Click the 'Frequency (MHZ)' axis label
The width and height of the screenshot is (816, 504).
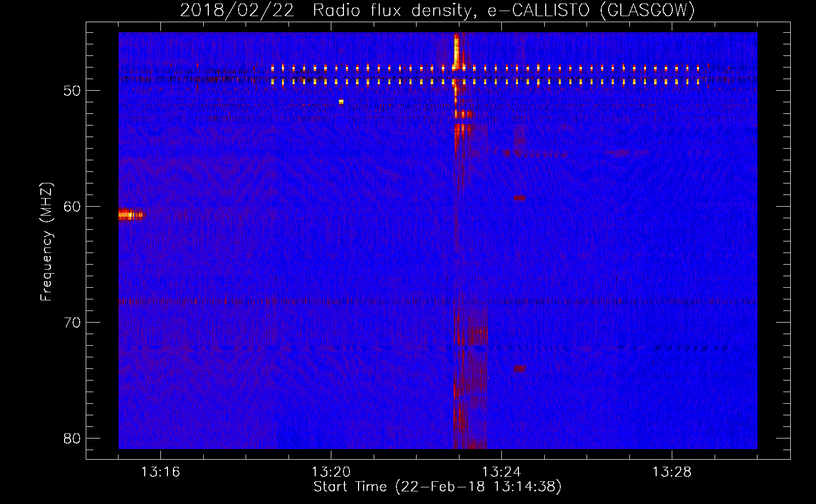(46, 242)
